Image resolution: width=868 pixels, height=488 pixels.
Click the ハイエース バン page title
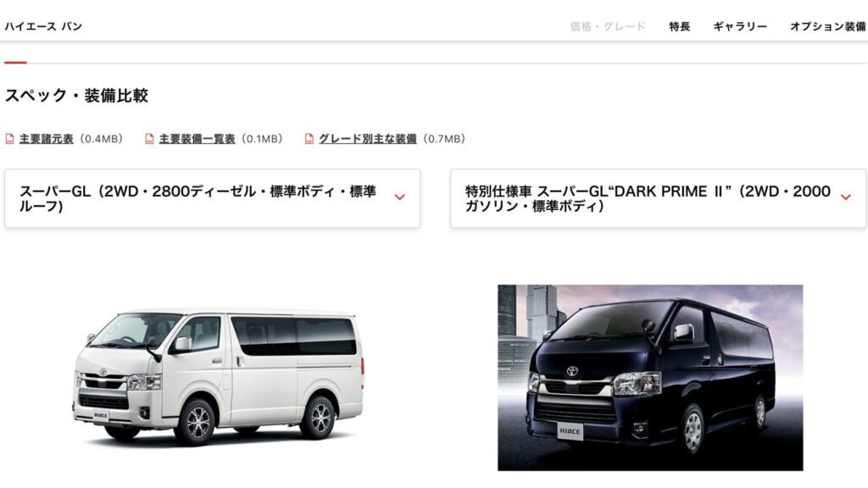[x=43, y=26]
